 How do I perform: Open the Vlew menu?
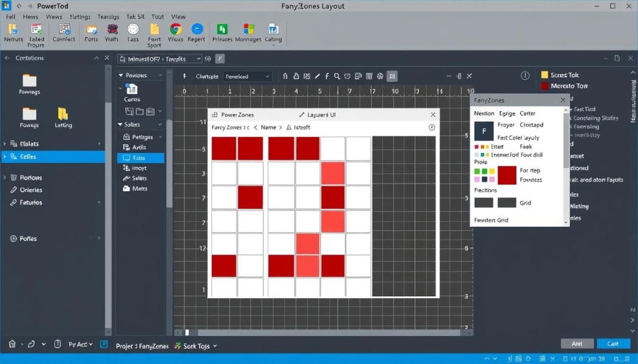coord(178,17)
